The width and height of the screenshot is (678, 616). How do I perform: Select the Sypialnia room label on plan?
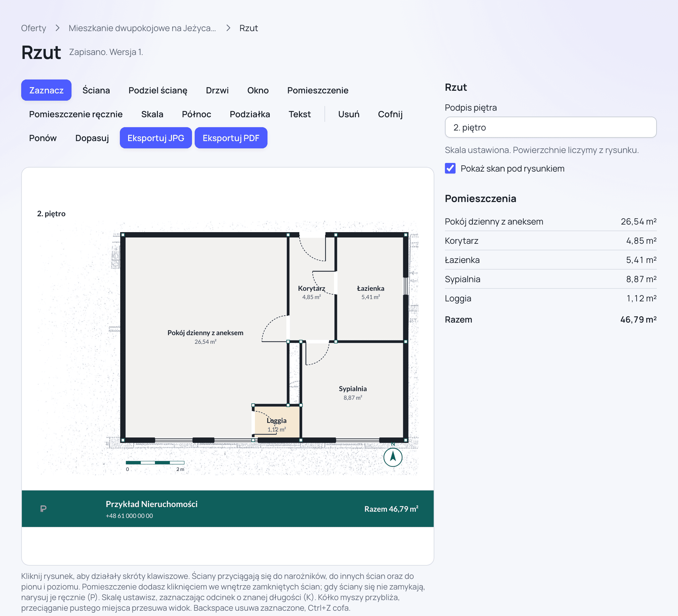click(x=353, y=388)
